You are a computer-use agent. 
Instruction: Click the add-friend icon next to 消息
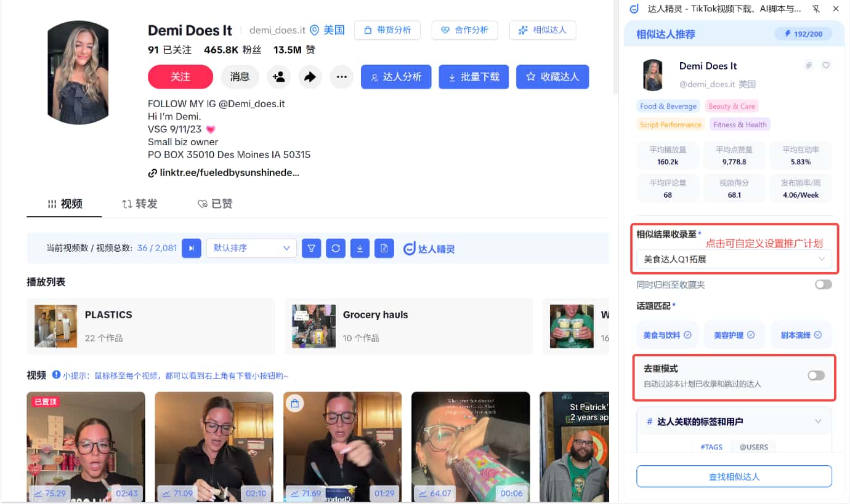[278, 77]
